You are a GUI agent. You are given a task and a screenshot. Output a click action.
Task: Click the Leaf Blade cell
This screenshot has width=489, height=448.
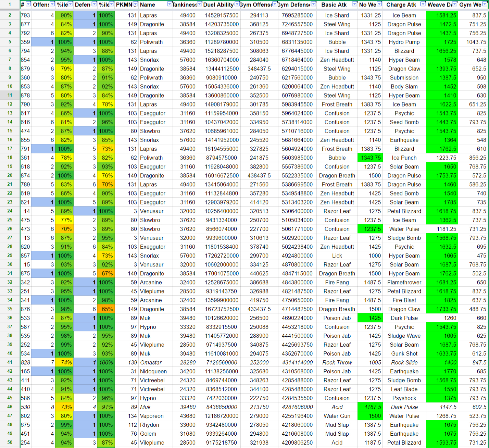pyautogui.click(x=404, y=389)
